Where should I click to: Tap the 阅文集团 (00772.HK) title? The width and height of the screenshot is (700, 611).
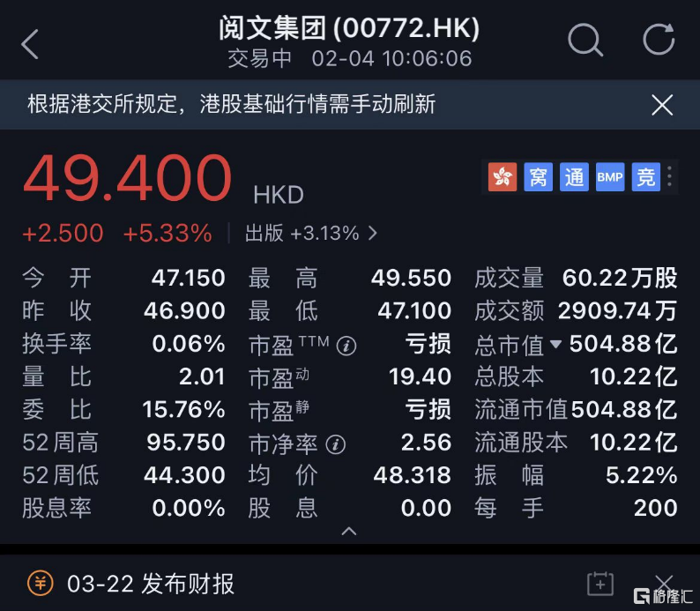click(x=349, y=29)
